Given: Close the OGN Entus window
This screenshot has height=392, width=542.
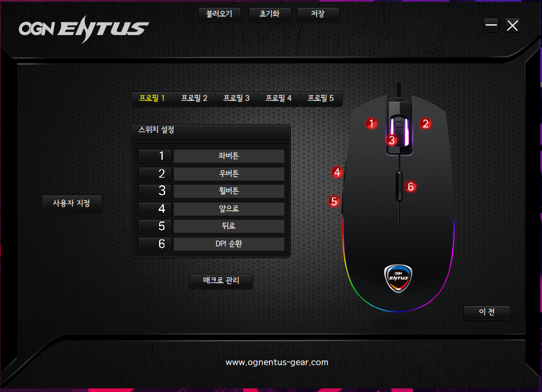Looking at the screenshot, I should (512, 26).
